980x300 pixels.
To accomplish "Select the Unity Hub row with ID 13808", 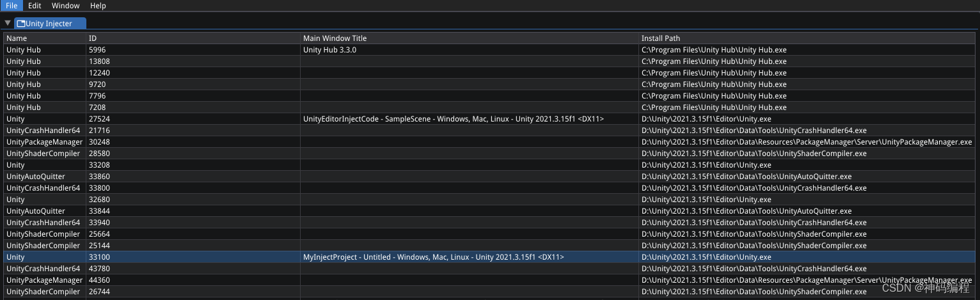I will pos(489,61).
